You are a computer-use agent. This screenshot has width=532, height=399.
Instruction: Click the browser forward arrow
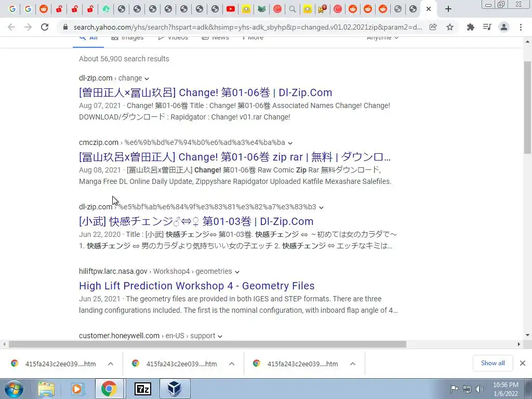pos(28,27)
